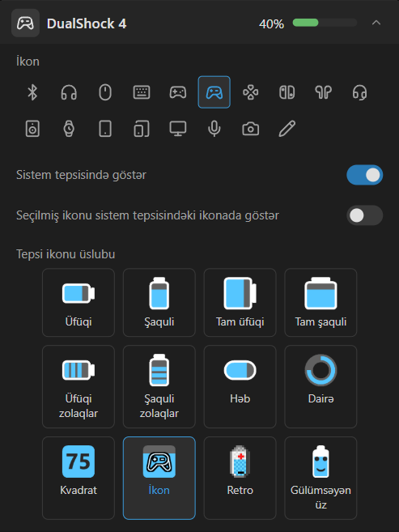Select the keyboard device icon
This screenshot has height=532, width=399.
point(142,92)
